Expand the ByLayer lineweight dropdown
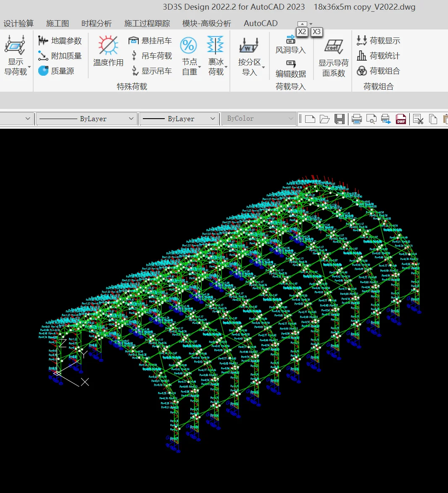 (x=213, y=119)
